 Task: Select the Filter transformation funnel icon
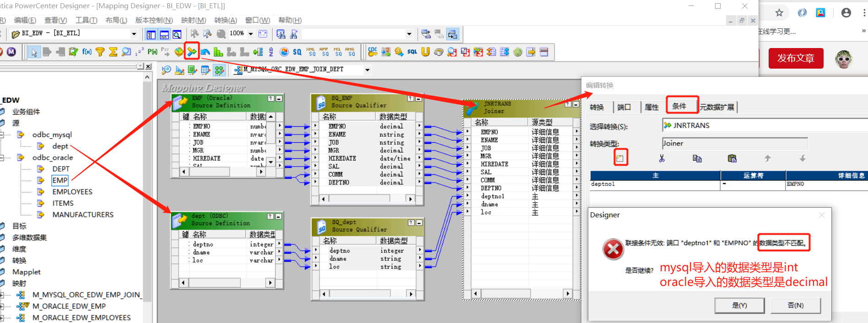click(x=100, y=52)
